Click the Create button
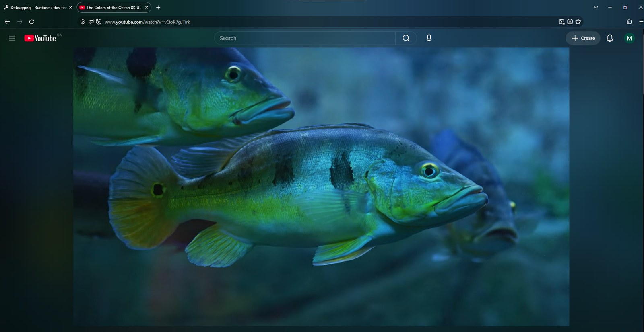Screen dimensions: 644x332 tap(583, 38)
